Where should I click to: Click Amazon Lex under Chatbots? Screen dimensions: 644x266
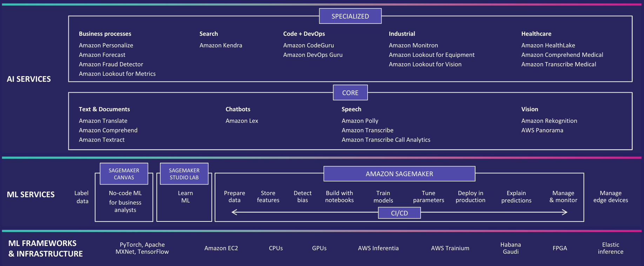tap(242, 121)
